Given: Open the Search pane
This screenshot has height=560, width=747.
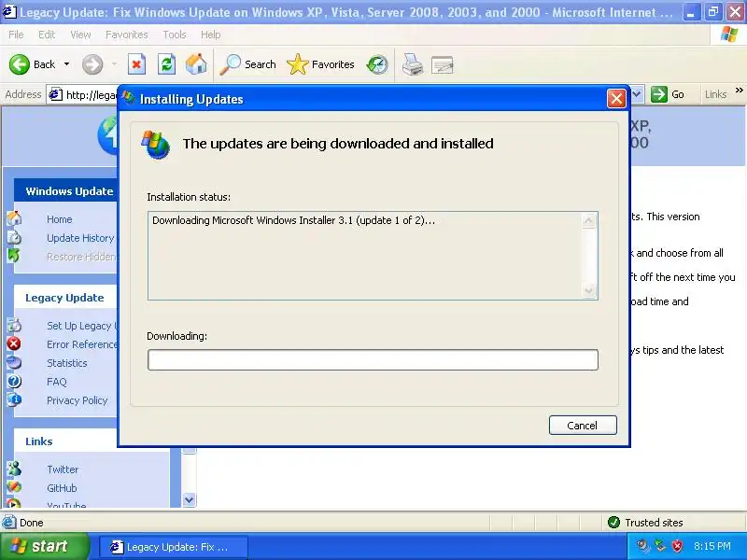Looking at the screenshot, I should click(x=248, y=64).
